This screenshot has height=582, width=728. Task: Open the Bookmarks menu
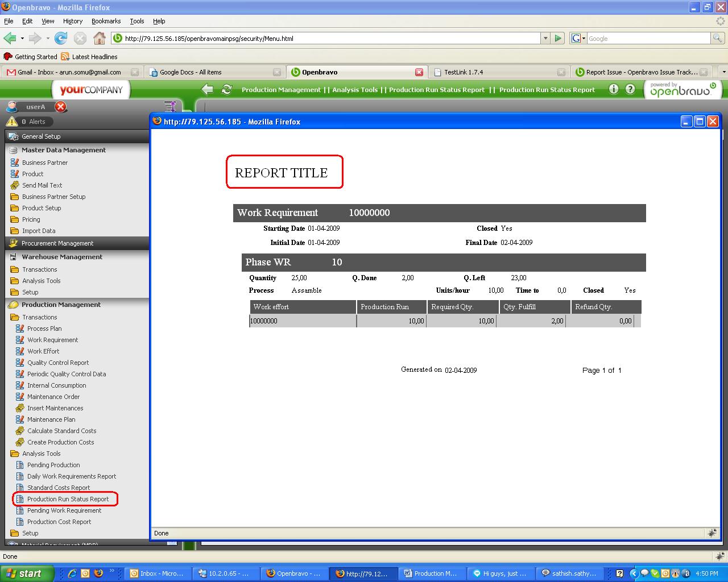(x=106, y=21)
